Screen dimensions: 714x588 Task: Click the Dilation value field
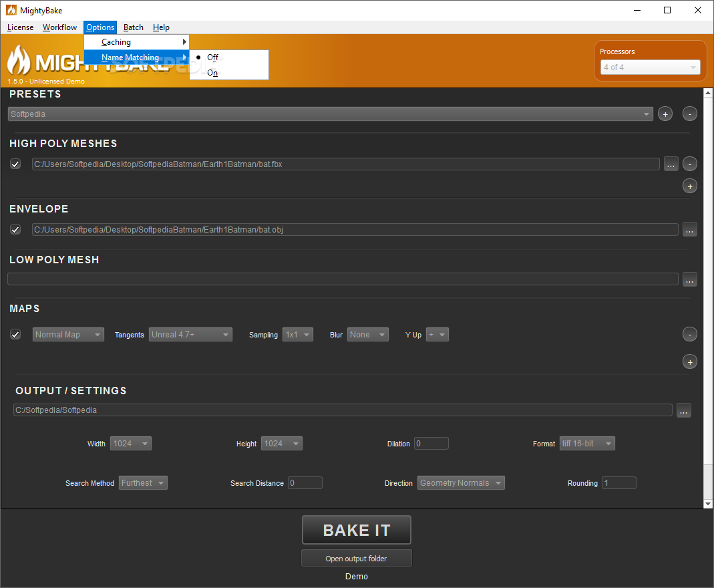(431, 444)
